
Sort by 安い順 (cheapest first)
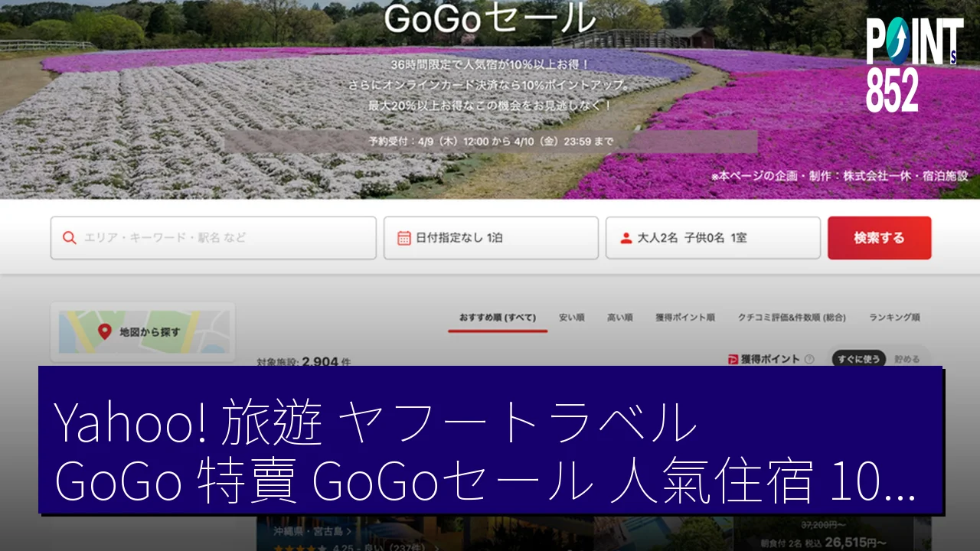point(571,318)
